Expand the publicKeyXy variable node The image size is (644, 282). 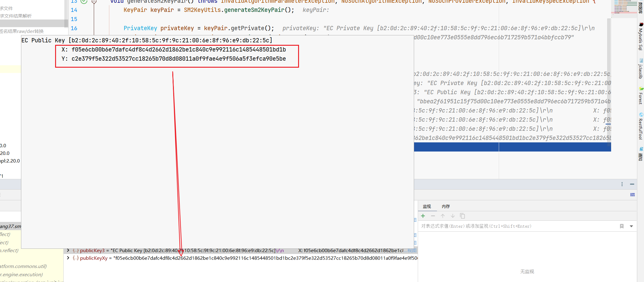68,258
